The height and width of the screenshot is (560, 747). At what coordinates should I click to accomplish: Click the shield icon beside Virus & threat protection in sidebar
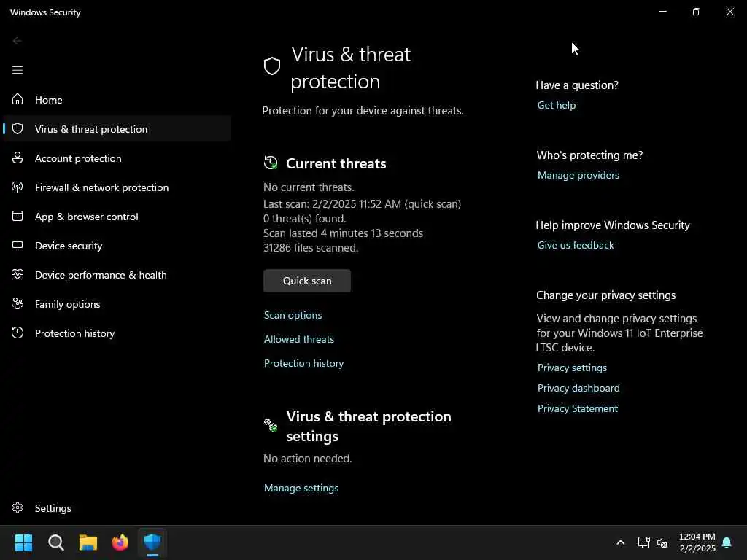[x=18, y=128]
